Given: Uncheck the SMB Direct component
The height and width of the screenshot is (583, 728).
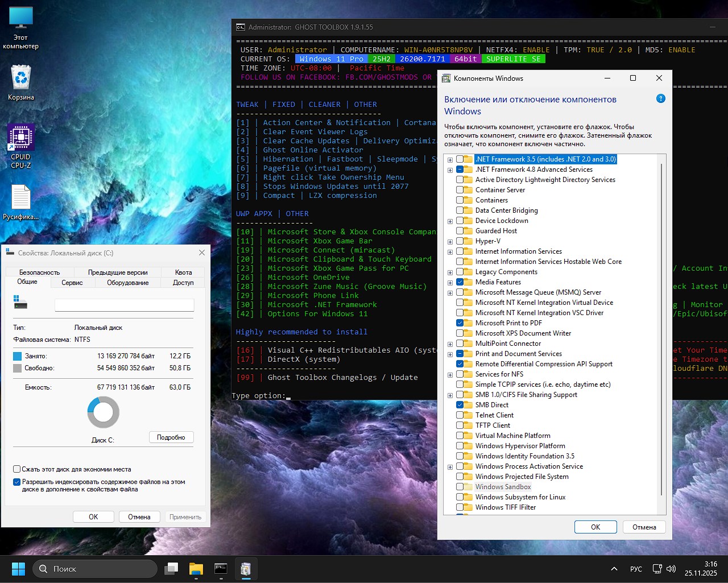Looking at the screenshot, I should pos(460,405).
